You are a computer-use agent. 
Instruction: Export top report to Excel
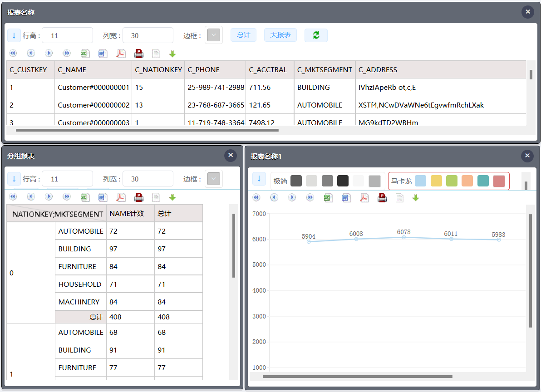[84, 54]
